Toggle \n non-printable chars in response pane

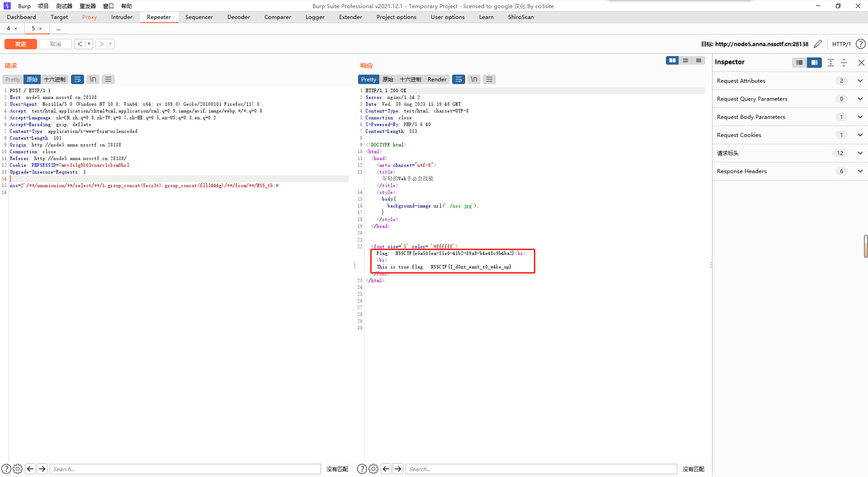[x=474, y=80]
